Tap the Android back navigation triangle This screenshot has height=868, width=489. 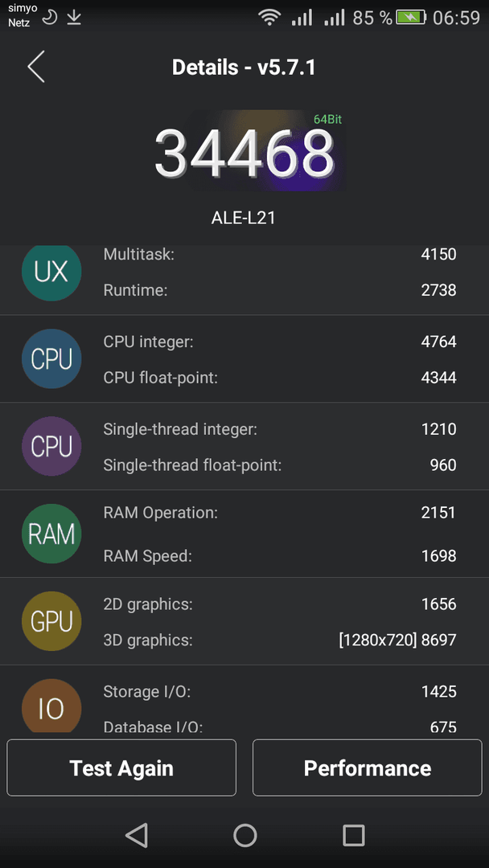click(137, 835)
